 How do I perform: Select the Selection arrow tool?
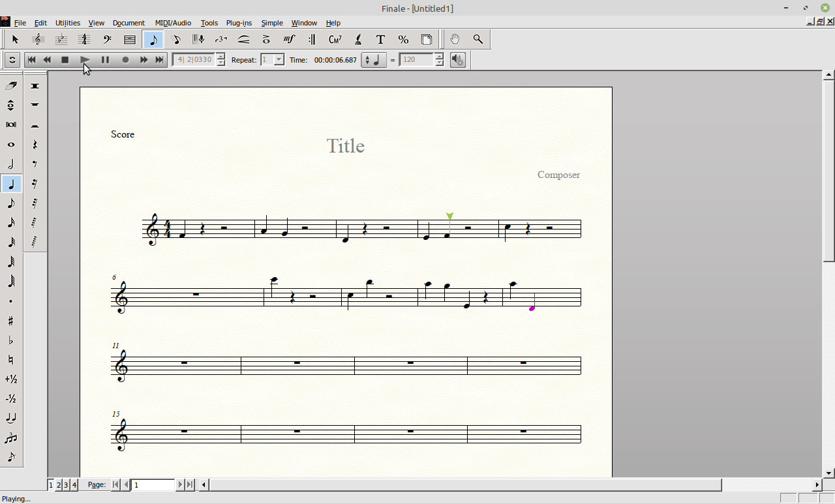[x=15, y=40]
